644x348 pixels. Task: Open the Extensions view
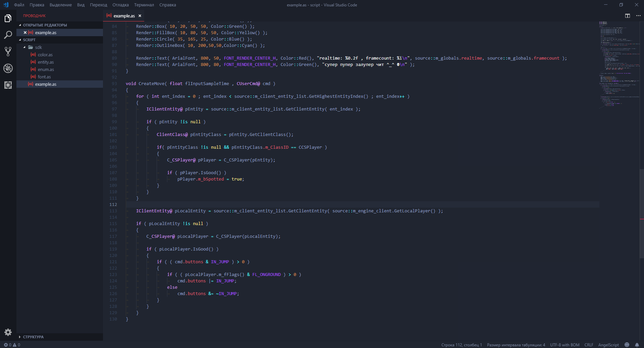8,85
